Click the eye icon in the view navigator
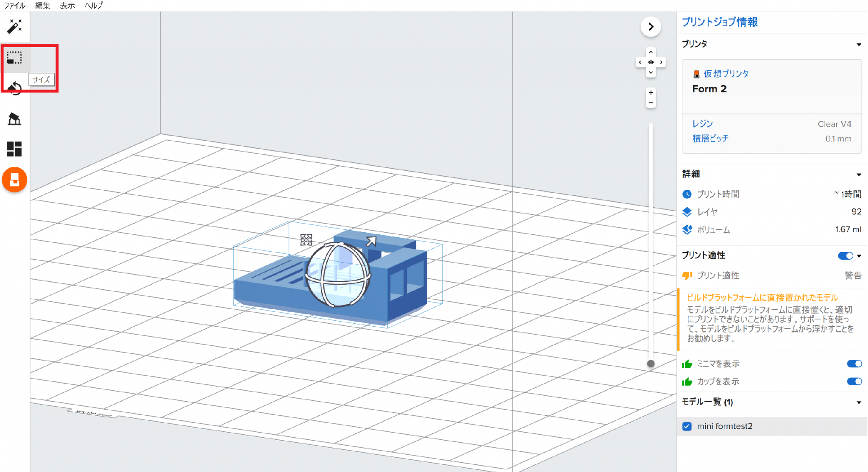Screen dimensions: 868x472 651,62
